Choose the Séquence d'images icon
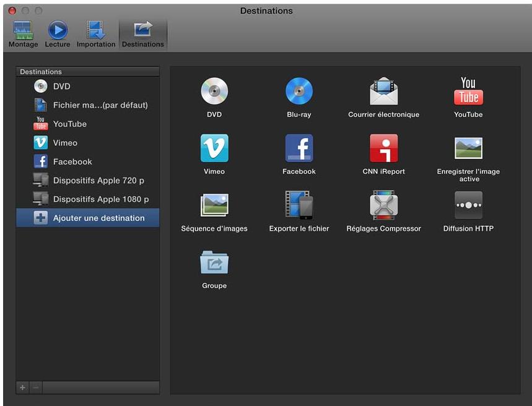The width and height of the screenshot is (532, 406). point(214,205)
